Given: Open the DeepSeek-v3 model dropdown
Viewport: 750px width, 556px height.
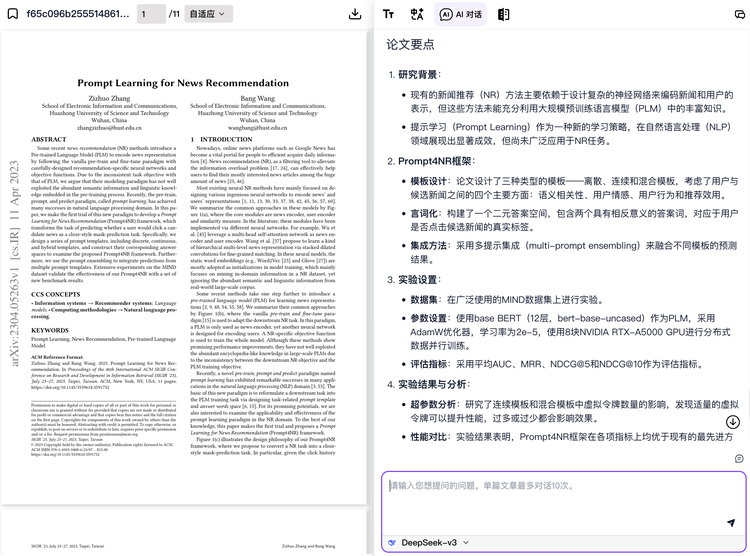Looking at the screenshot, I should click(x=435, y=543).
